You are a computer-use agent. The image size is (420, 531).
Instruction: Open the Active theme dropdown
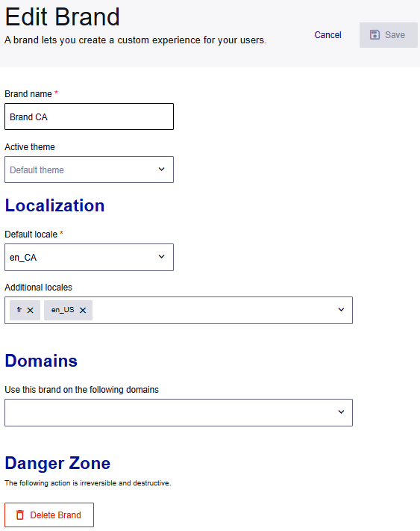coord(89,170)
